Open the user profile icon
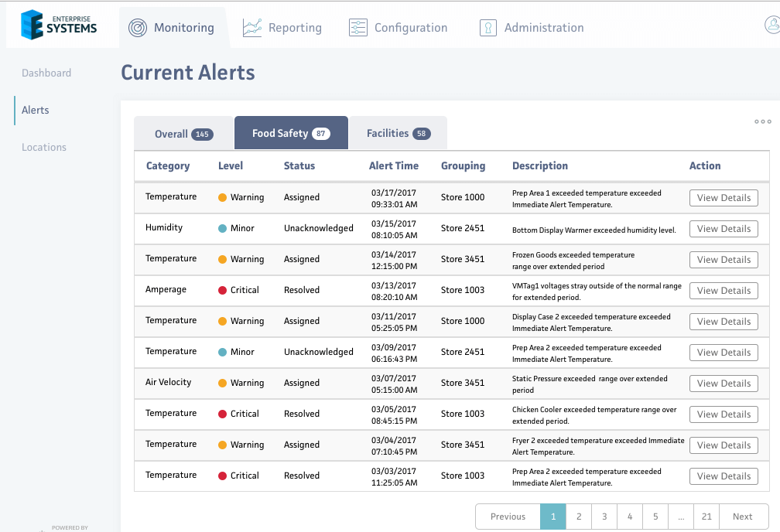Image resolution: width=780 pixels, height=532 pixels. click(x=772, y=25)
